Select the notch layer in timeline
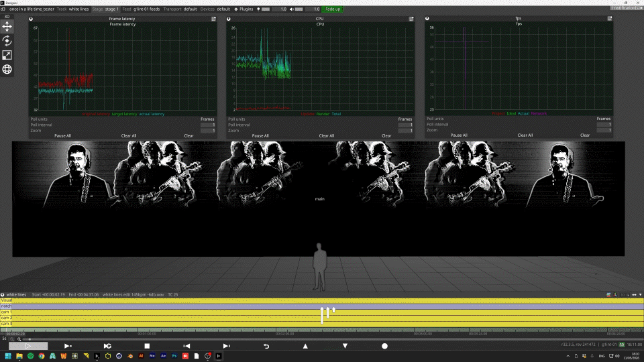 tap(321, 306)
